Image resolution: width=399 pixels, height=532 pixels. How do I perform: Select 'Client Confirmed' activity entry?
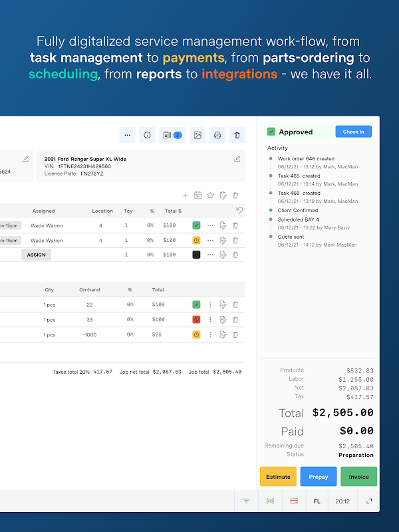[x=298, y=210]
